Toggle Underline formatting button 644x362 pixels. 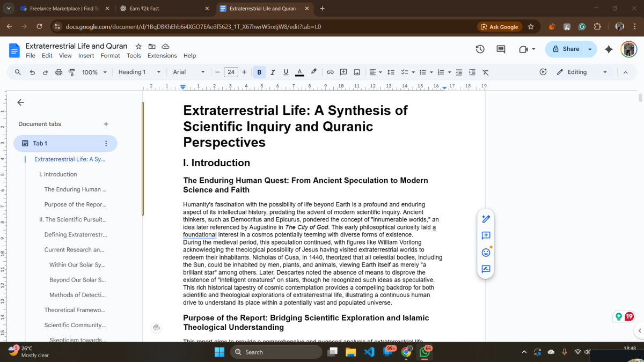tap(286, 72)
